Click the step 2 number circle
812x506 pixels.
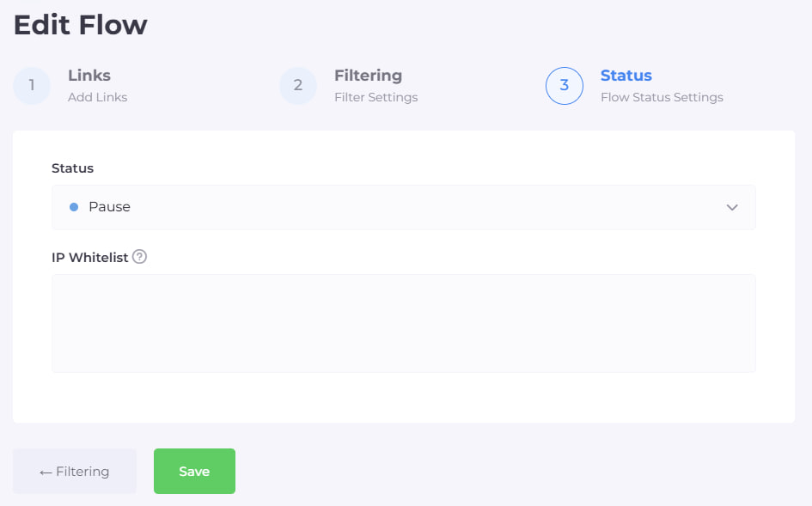coord(298,86)
